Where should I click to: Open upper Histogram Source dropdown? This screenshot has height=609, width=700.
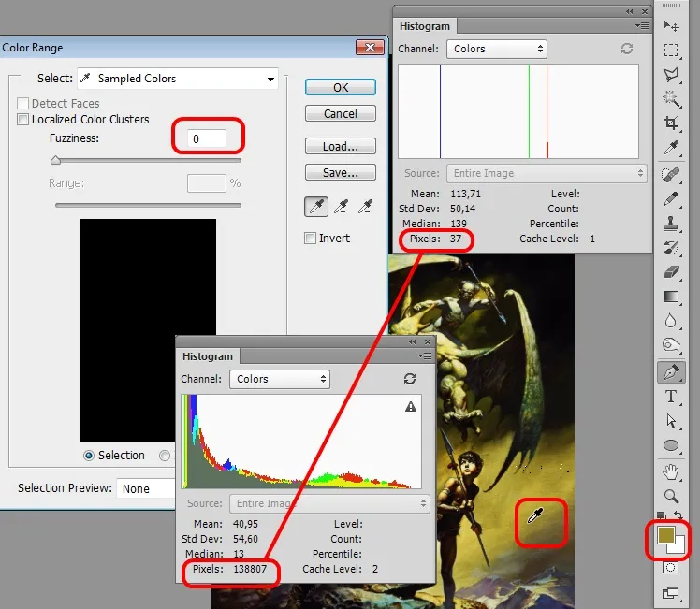pyautogui.click(x=547, y=173)
